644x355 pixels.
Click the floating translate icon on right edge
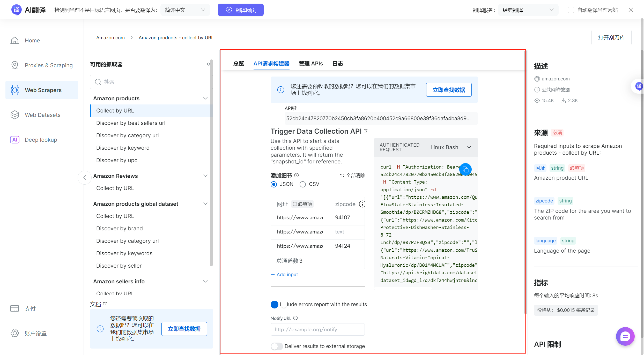639,86
